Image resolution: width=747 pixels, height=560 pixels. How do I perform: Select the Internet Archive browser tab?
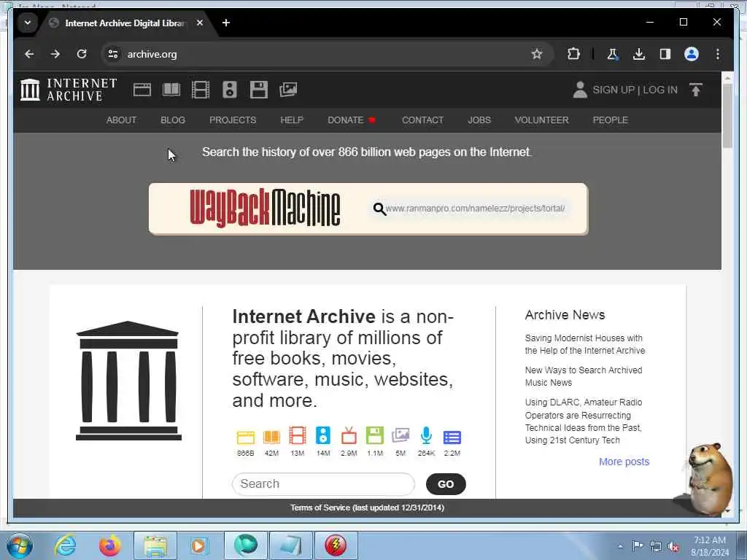(x=124, y=23)
